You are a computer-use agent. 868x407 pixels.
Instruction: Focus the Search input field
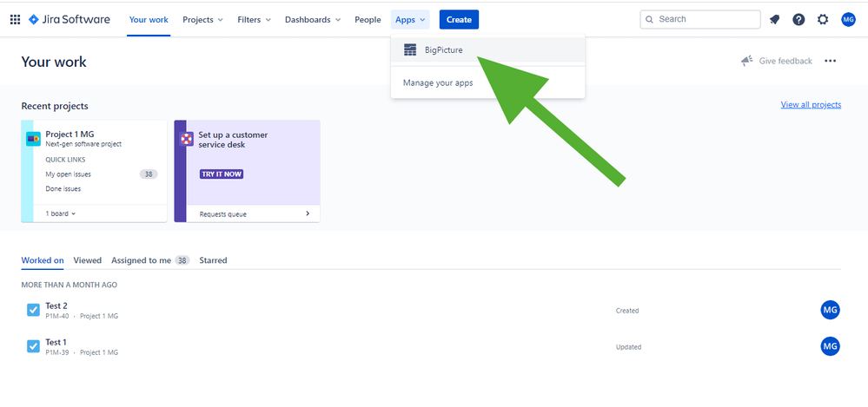pyautogui.click(x=700, y=19)
